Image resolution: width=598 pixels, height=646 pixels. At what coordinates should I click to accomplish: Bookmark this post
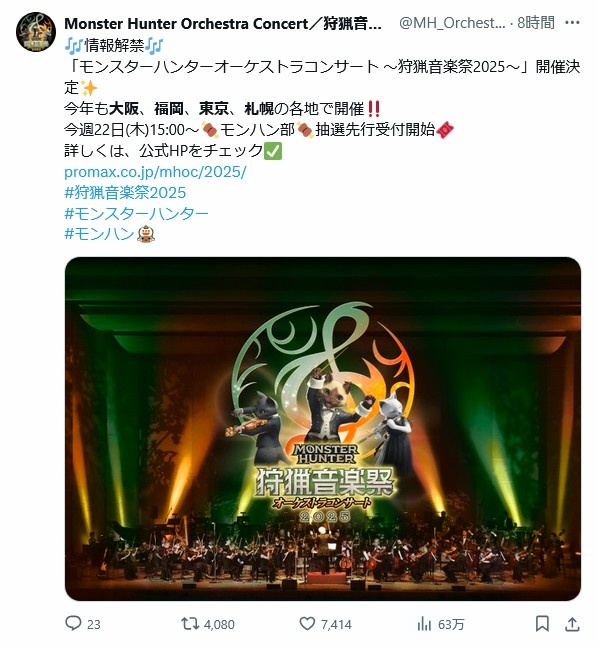(542, 624)
